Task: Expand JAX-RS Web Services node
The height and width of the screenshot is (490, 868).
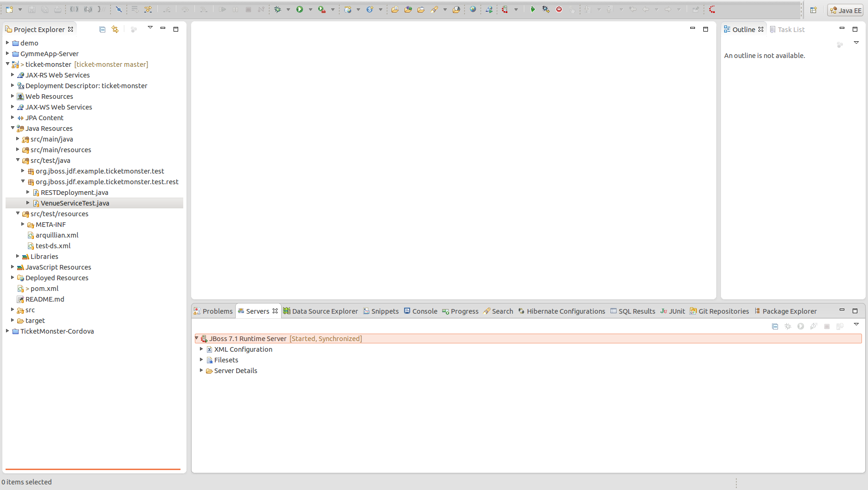Action: [13, 75]
